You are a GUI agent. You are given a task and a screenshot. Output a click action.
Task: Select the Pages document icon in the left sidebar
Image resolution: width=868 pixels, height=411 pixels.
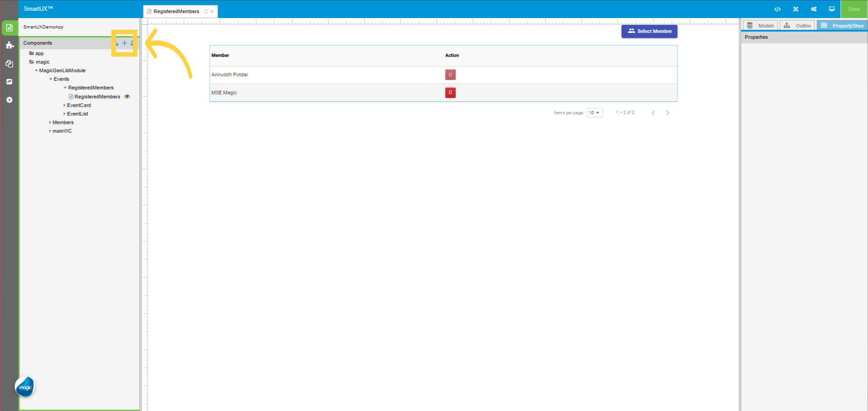coord(9,28)
